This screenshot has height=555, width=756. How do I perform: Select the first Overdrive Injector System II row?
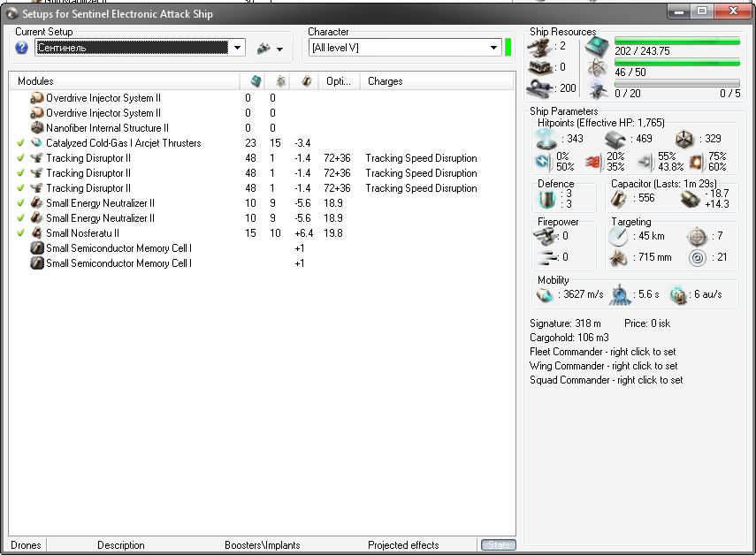[262, 98]
